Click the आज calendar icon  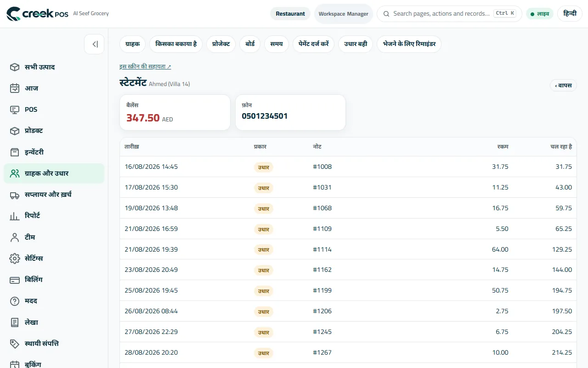pos(15,88)
